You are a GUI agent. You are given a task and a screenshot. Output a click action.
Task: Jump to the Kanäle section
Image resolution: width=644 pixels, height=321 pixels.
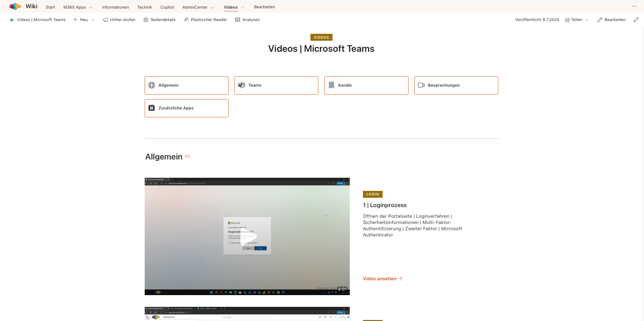(x=366, y=85)
